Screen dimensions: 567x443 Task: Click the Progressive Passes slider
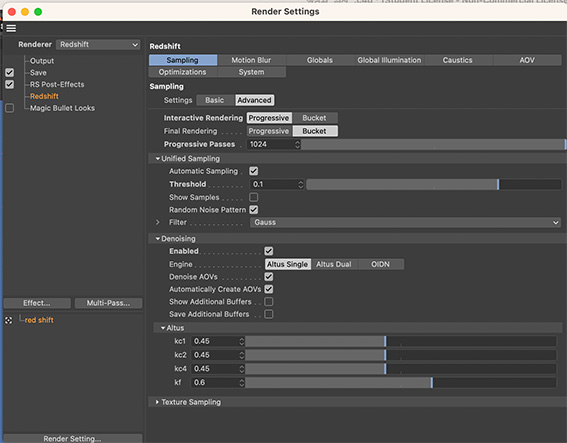tap(433, 144)
